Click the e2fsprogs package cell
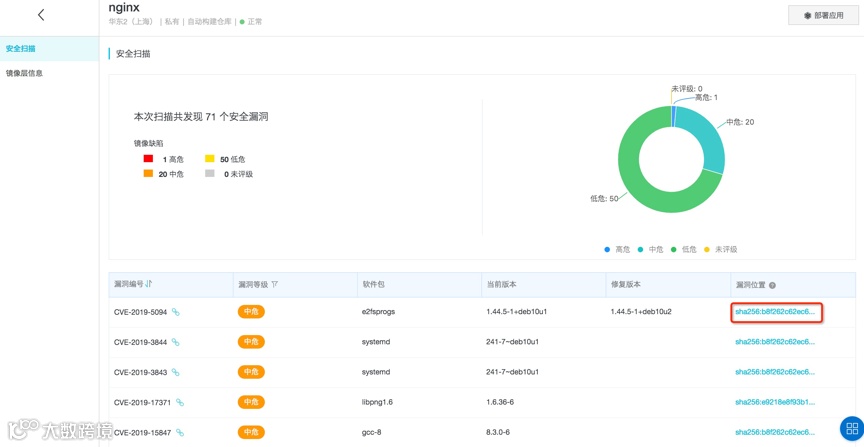The width and height of the screenshot is (864, 447). [x=378, y=311]
